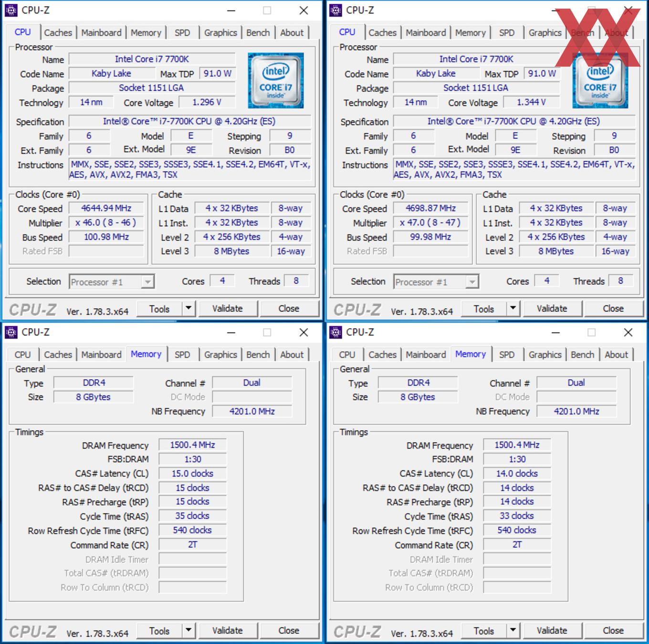
Task: Open Tools dropdown arrow in lower-right window
Action: [x=513, y=631]
